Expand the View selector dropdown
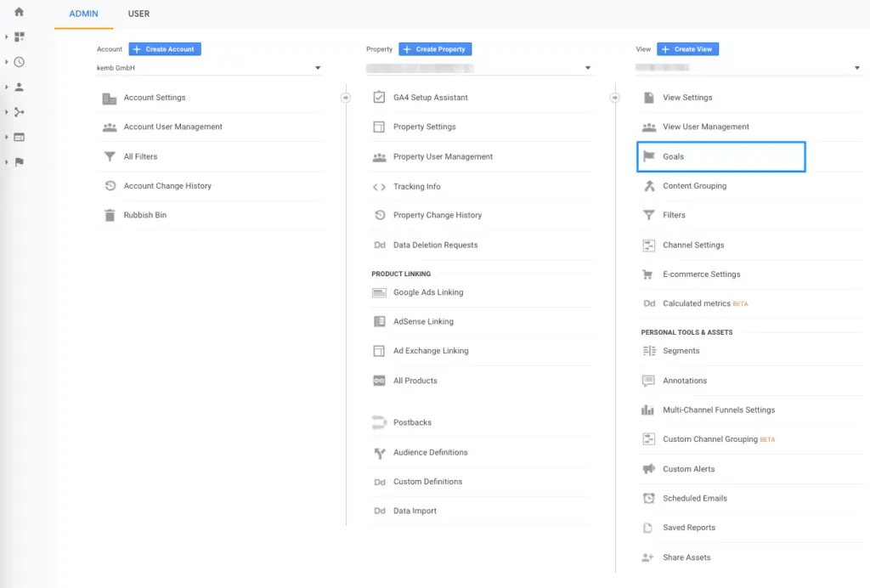 [748, 68]
